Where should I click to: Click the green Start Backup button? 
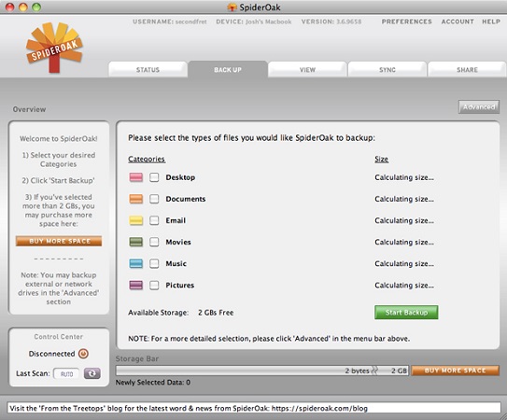click(x=406, y=313)
